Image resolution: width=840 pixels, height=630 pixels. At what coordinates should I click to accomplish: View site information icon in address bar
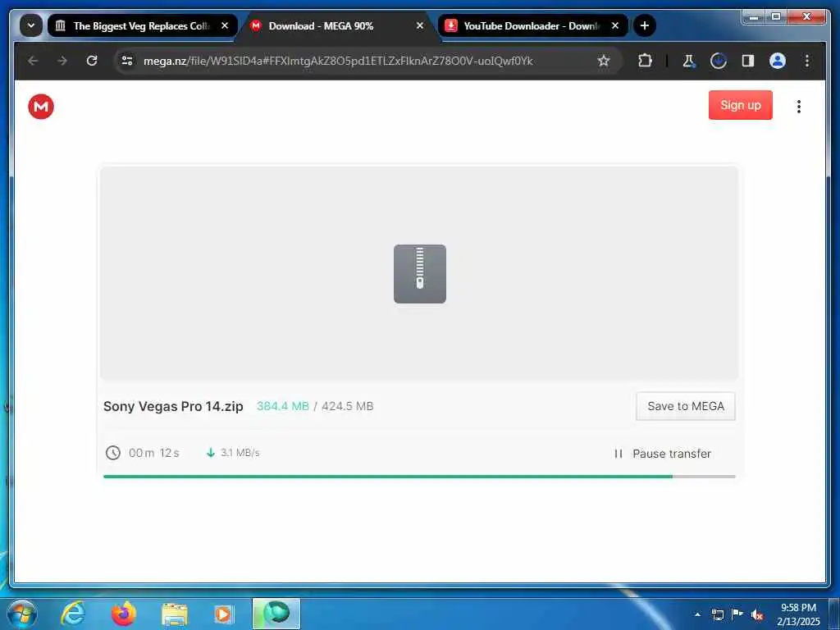(127, 61)
